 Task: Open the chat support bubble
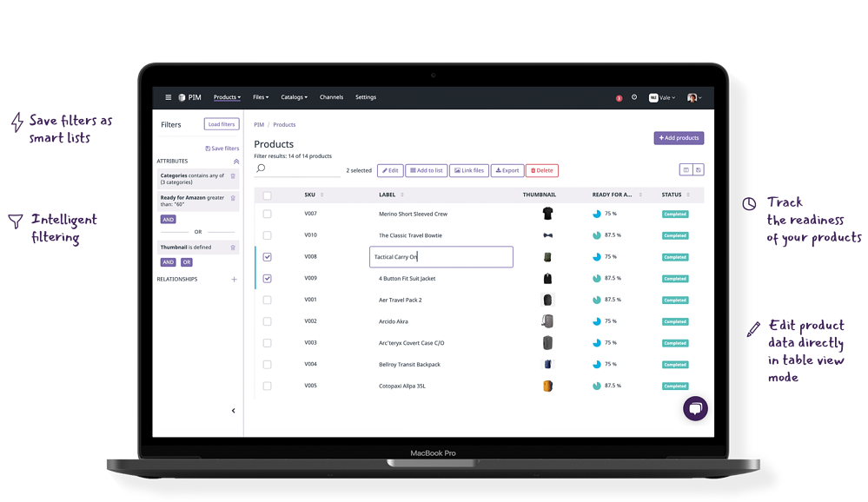695,409
